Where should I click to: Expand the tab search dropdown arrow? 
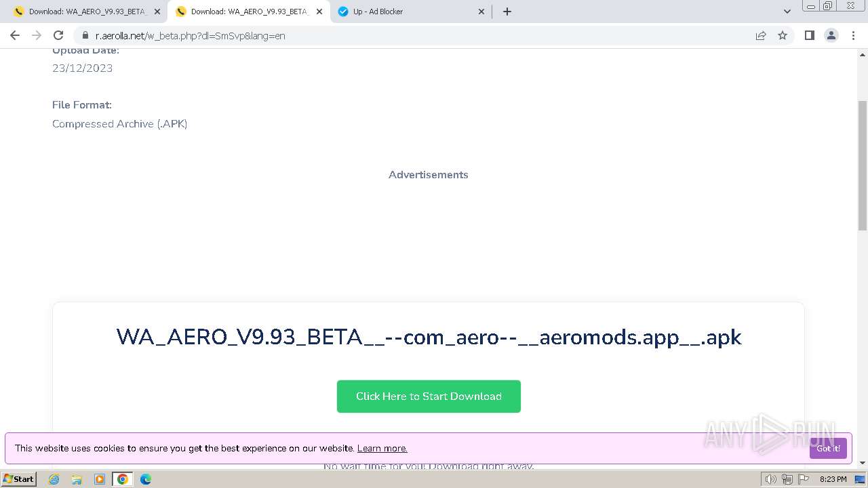pos(787,12)
